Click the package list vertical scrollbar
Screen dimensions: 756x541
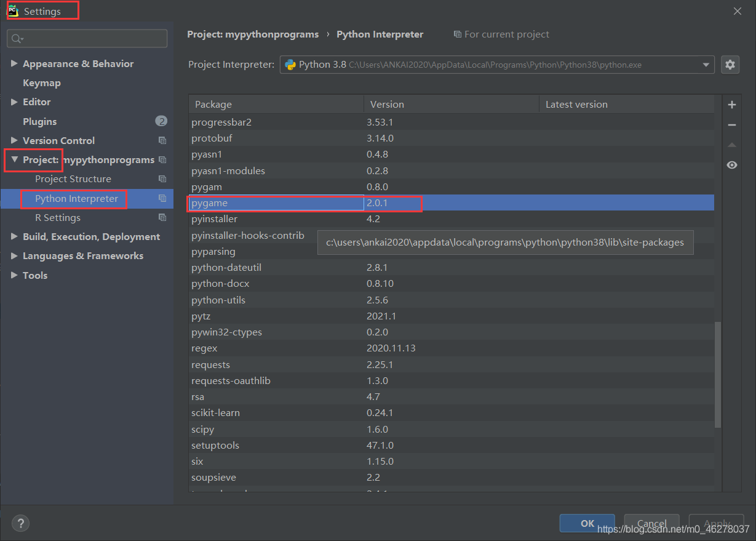click(717, 374)
